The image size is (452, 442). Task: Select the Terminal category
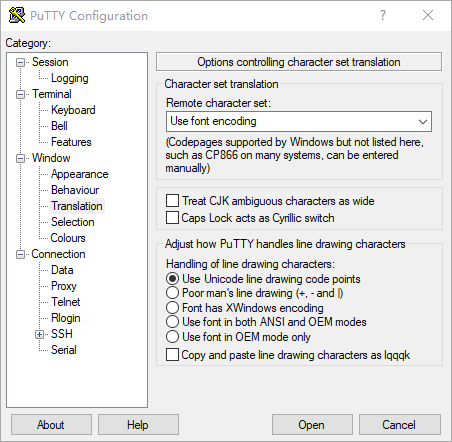(52, 94)
